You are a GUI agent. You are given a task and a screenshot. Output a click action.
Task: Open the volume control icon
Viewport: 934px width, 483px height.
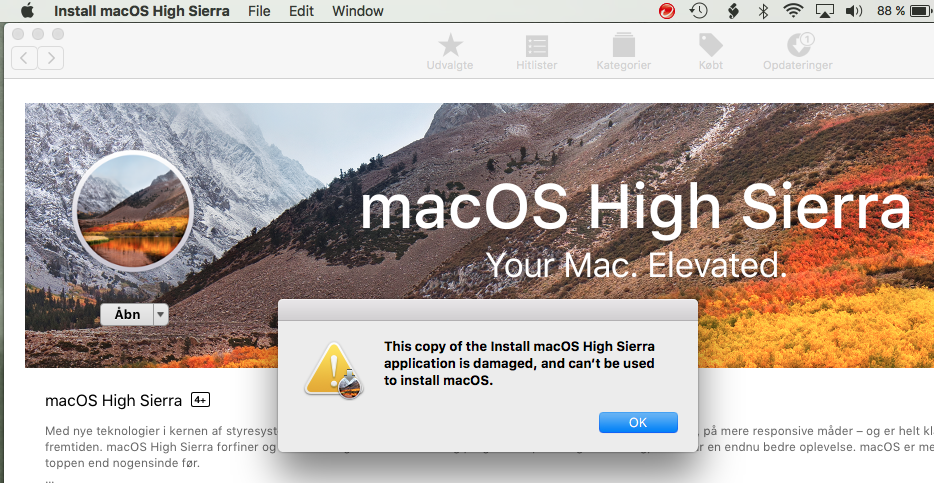click(854, 11)
